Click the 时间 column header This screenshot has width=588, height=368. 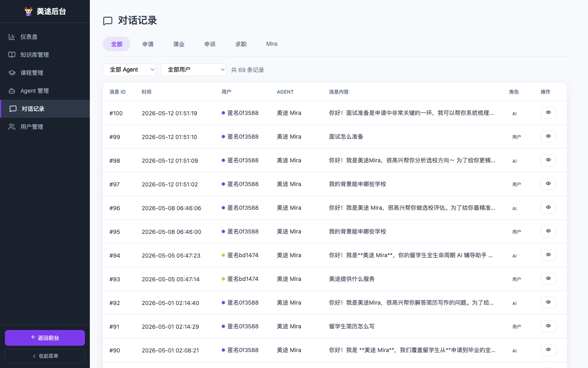(x=147, y=92)
